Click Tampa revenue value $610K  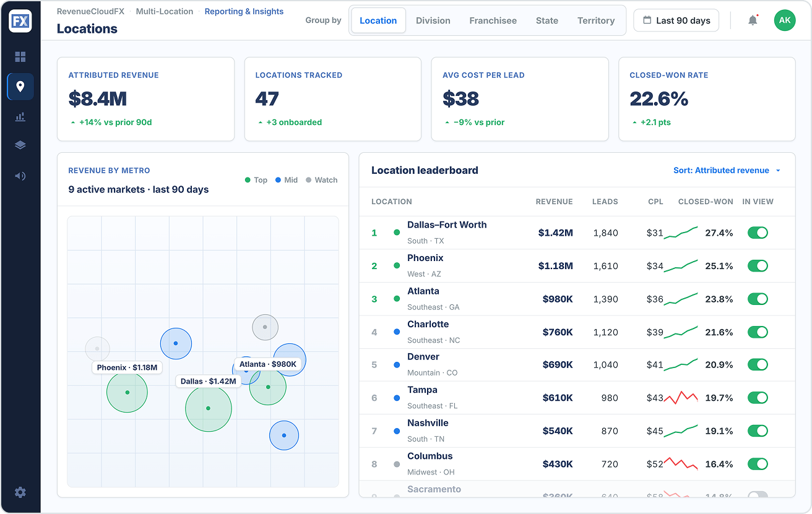(x=558, y=398)
